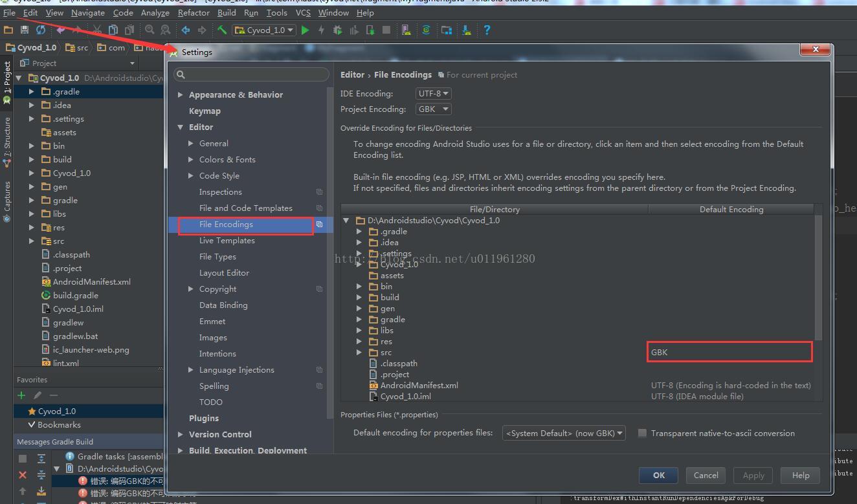Click the Cut scissors toolbar icon
Screen dimensions: 857x504
coord(97,30)
